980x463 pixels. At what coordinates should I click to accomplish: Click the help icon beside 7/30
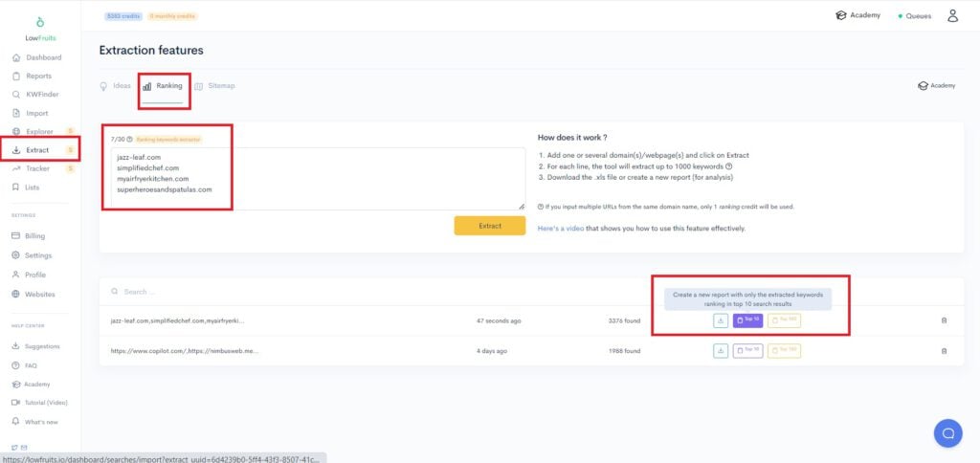tap(129, 139)
